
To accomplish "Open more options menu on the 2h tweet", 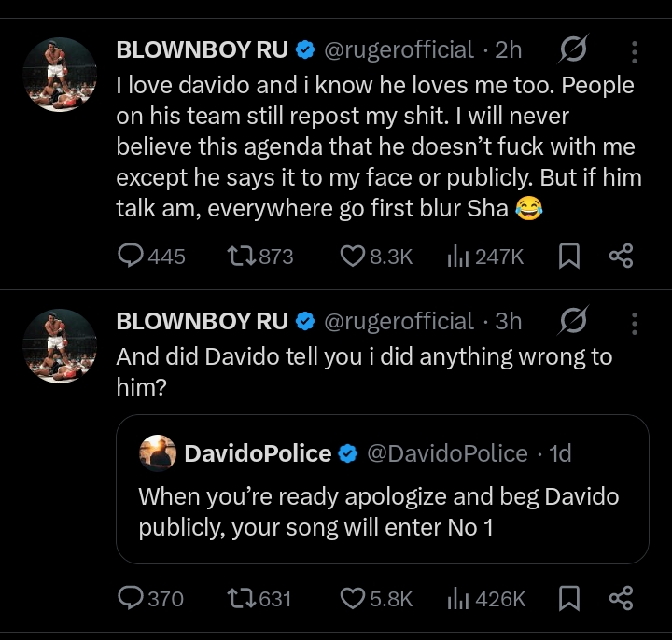I will coord(635,49).
